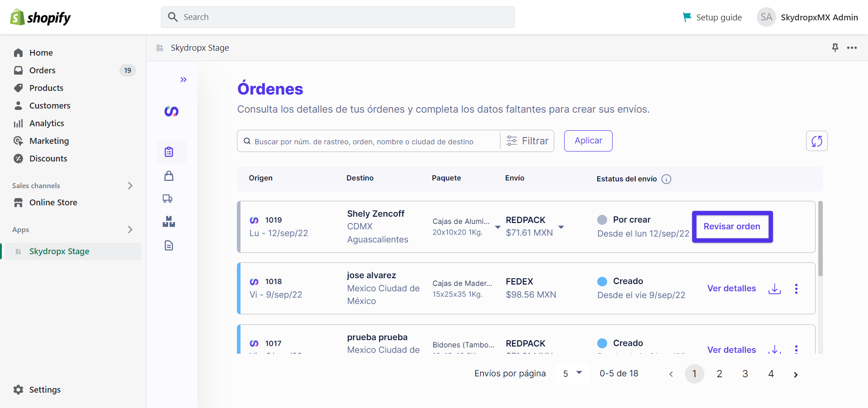Open Envíos por página dropdown
Screen dimensions: 868x408
click(572, 374)
